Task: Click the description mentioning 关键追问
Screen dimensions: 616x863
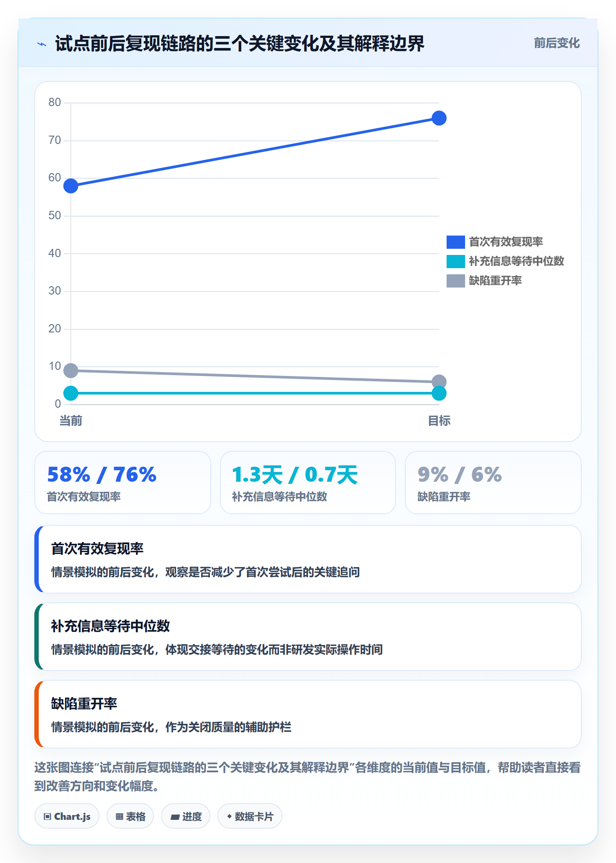Action: (205, 572)
